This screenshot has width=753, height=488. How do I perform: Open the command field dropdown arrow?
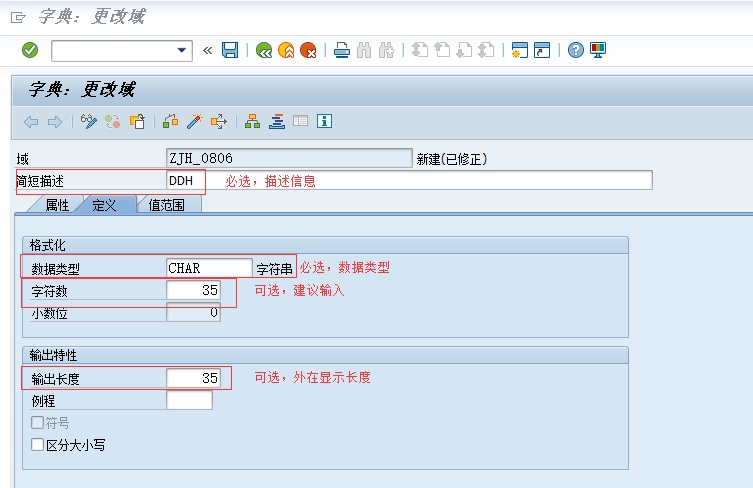pos(182,50)
